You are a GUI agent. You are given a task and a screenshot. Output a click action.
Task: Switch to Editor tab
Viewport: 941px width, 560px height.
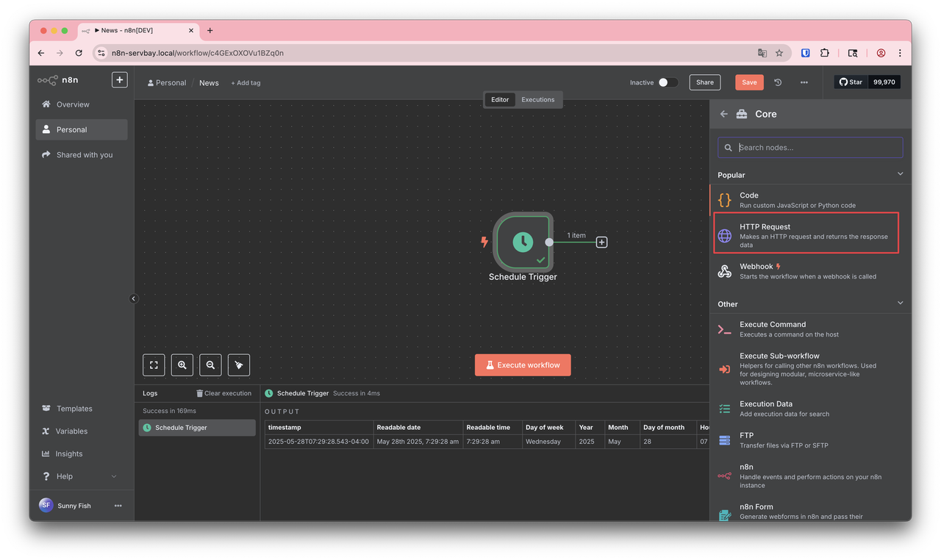click(x=500, y=100)
